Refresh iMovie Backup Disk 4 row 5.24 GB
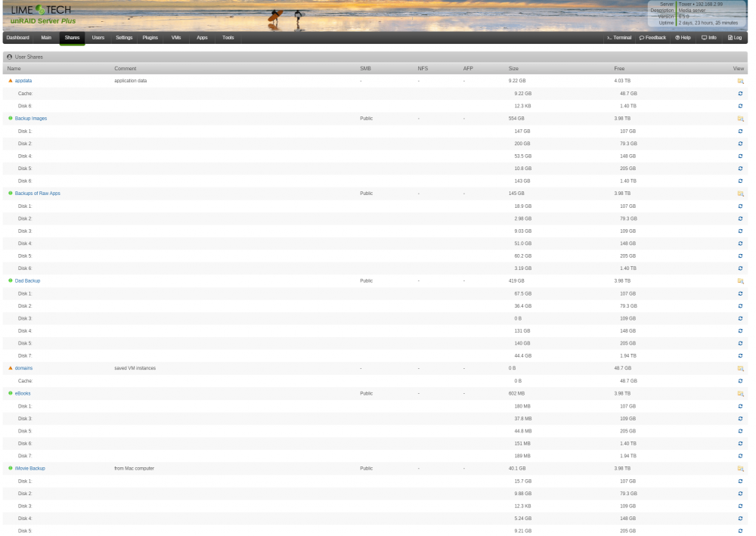This screenshot has height=536, width=756. (740, 519)
